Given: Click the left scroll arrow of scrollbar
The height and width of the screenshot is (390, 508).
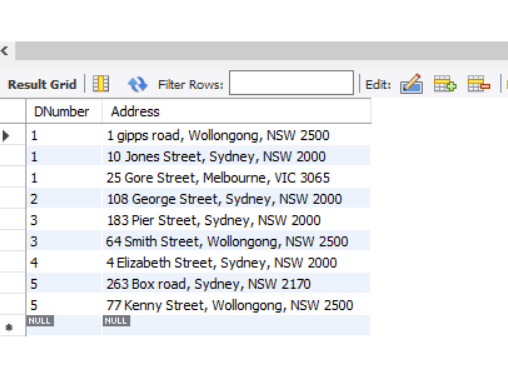Looking at the screenshot, I should tap(5, 51).
